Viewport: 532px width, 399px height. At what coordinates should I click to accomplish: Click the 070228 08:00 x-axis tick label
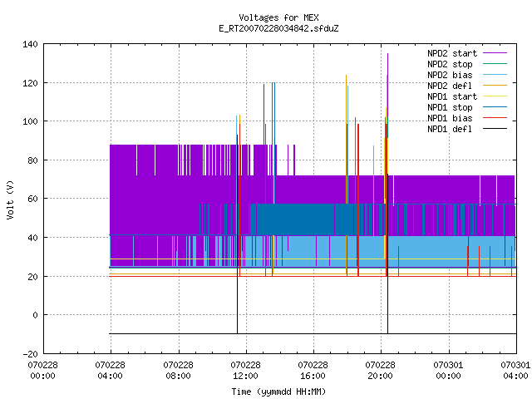point(178,371)
